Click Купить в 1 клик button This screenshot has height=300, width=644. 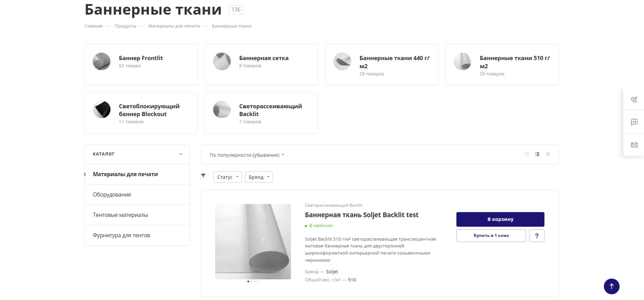point(491,236)
